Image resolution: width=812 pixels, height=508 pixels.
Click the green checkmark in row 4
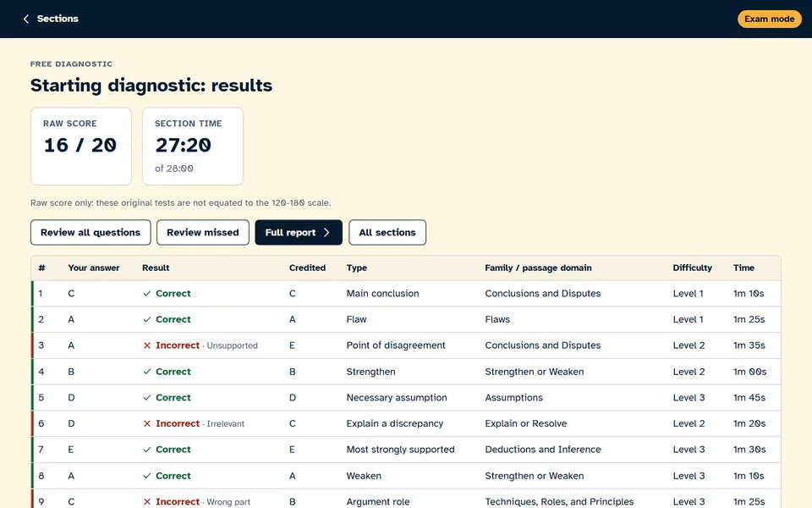coord(147,372)
